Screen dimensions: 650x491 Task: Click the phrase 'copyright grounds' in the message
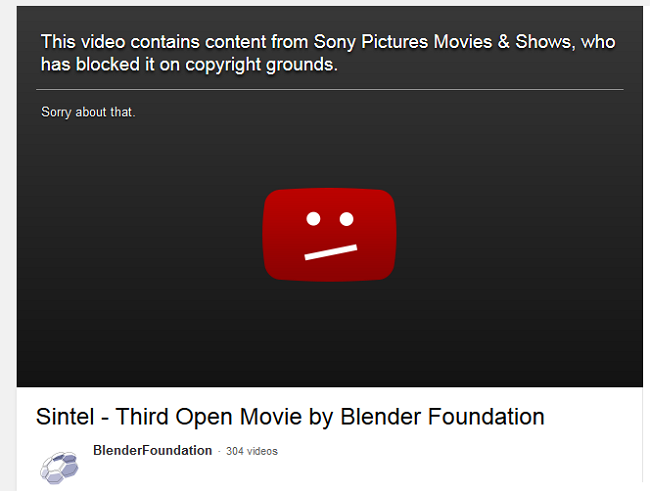point(259,65)
